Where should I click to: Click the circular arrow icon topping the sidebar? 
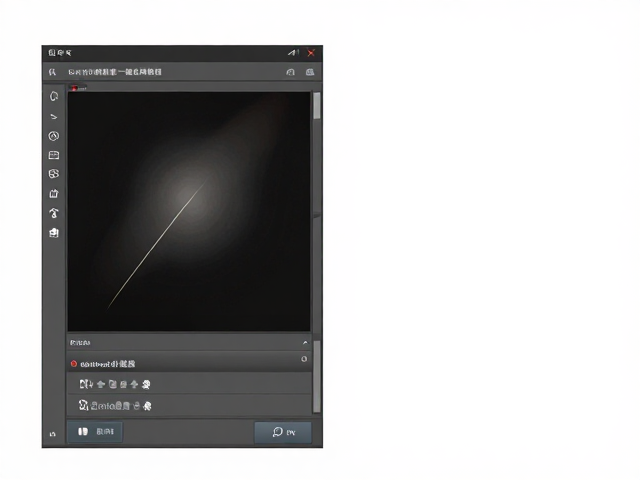click(54, 96)
